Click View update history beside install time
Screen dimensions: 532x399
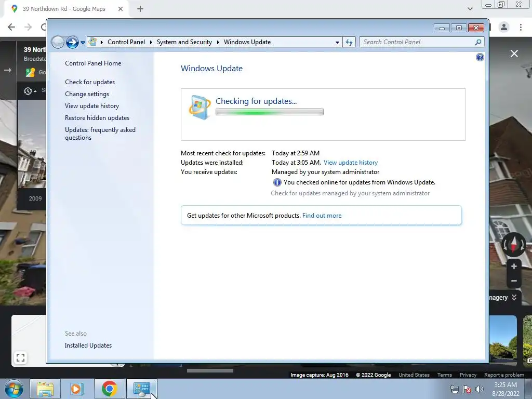click(x=351, y=163)
